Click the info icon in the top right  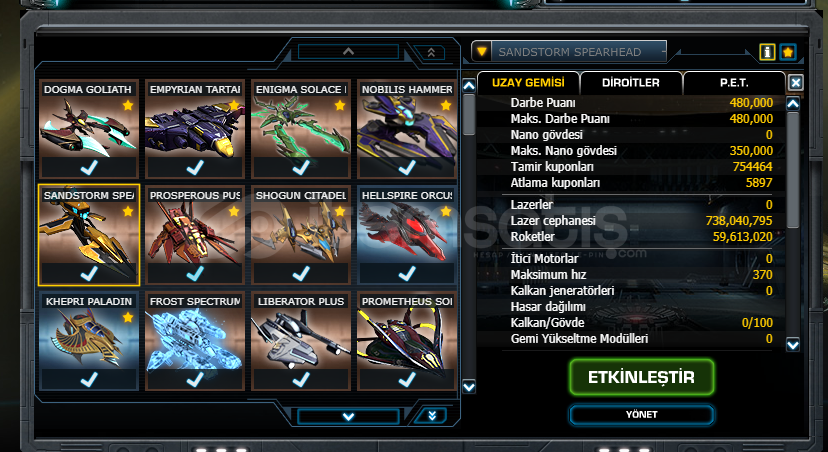767,52
